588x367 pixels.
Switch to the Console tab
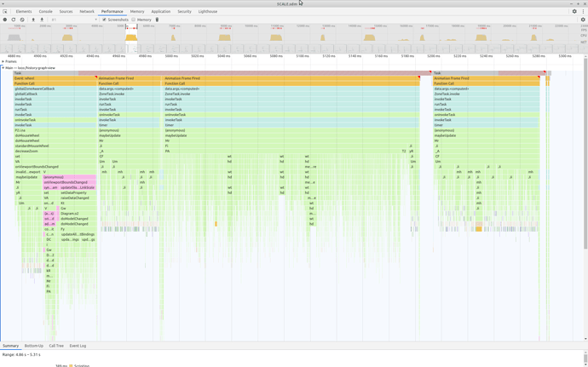point(46,12)
